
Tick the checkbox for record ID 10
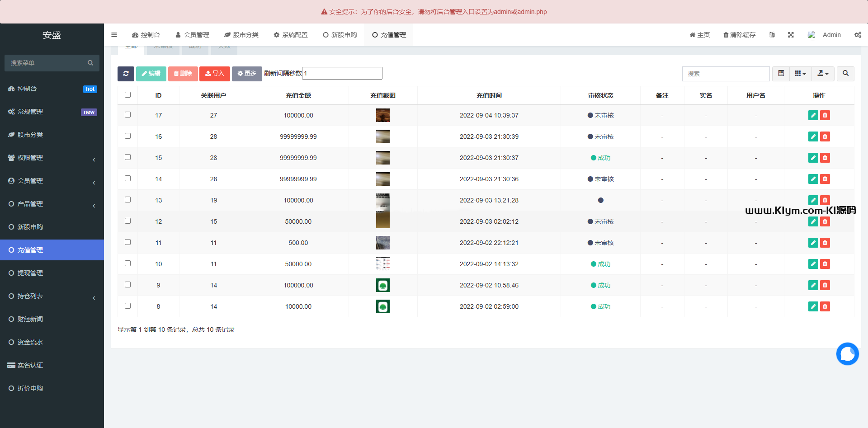(127, 263)
